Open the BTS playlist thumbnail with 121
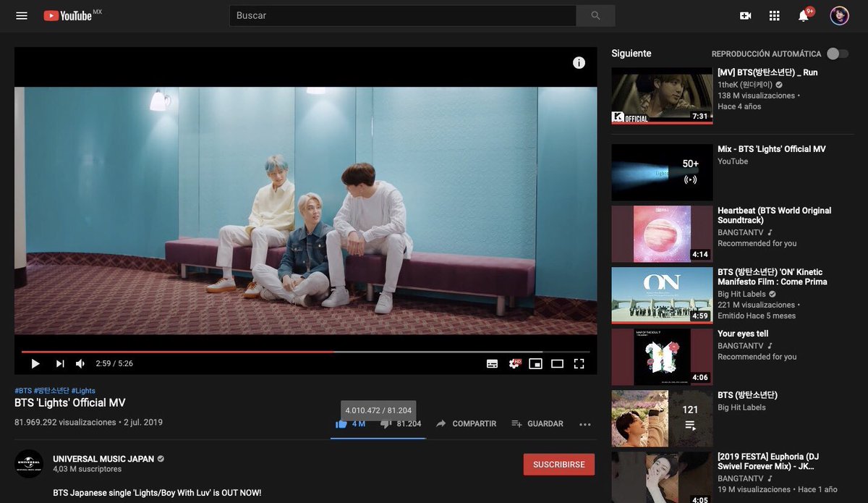The image size is (868, 503). pos(662,419)
